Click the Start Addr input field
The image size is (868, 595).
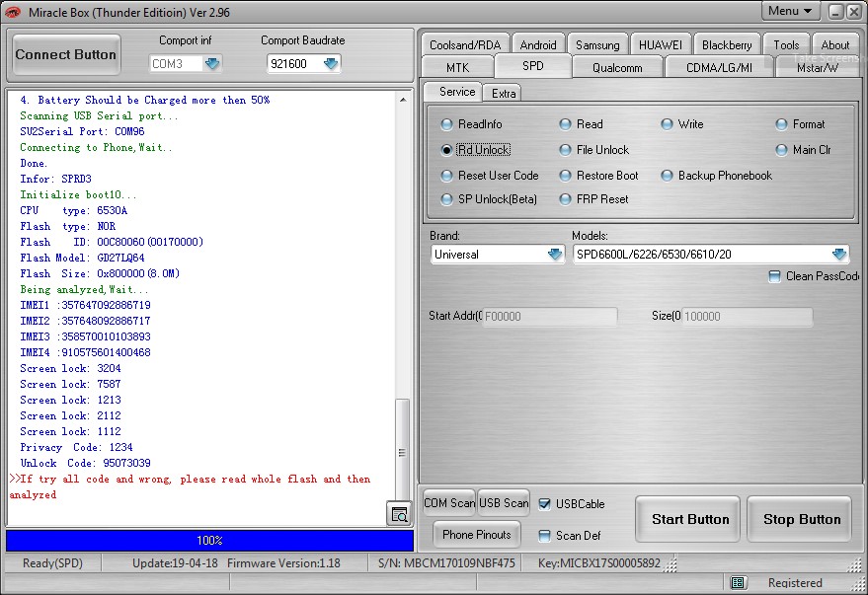(x=549, y=317)
